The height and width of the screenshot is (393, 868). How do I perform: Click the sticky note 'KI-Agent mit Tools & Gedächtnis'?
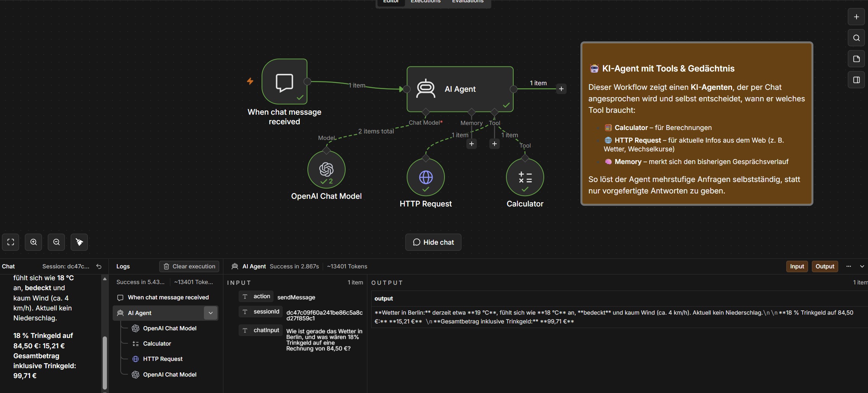(x=697, y=123)
